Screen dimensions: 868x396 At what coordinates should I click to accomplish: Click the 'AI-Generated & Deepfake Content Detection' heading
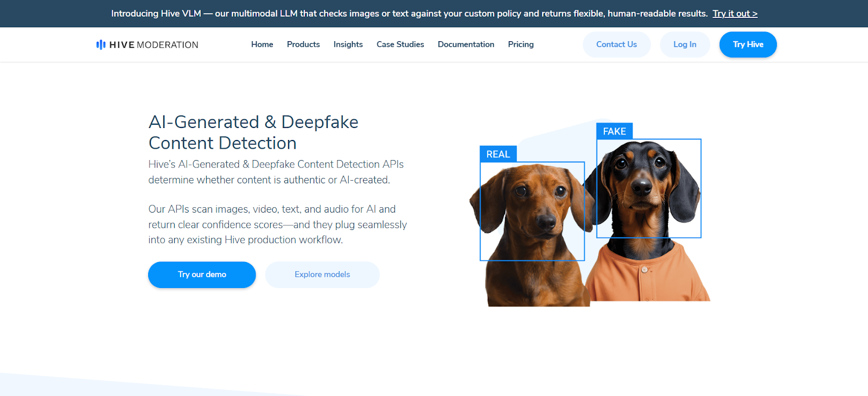253,132
